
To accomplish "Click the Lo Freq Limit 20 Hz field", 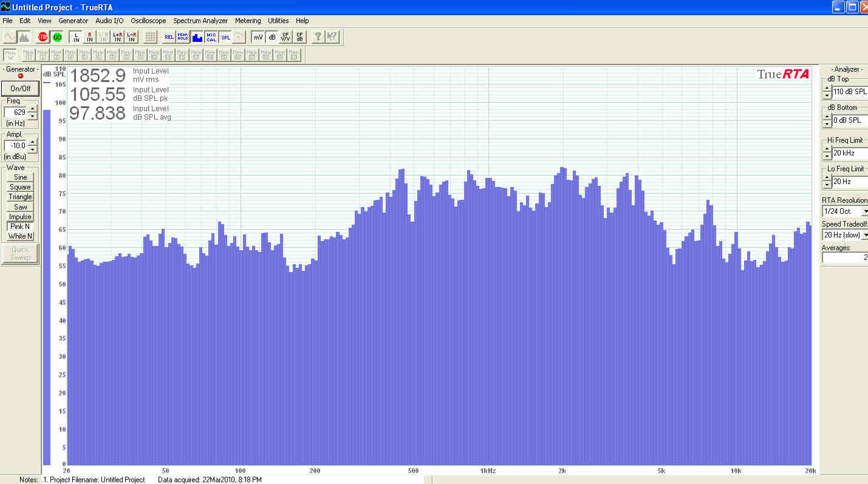I will (x=850, y=182).
